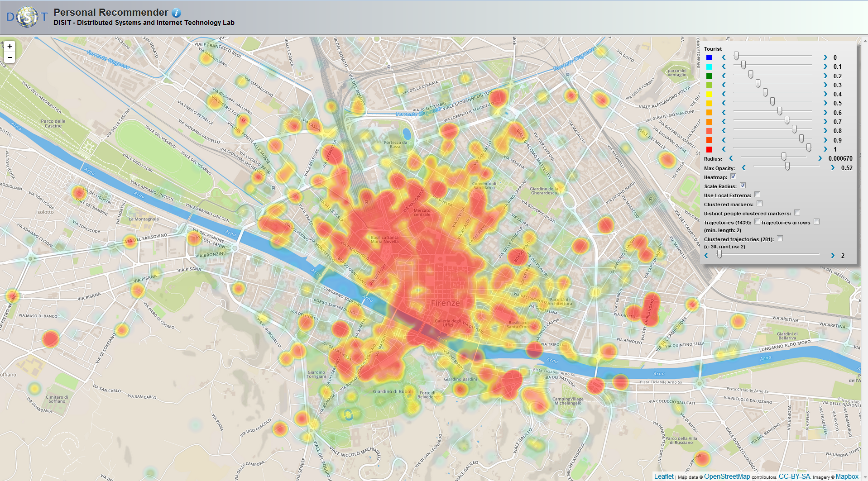Image resolution: width=868 pixels, height=481 pixels.
Task: Decrease clustered trajectories value with left arrow
Action: [706, 255]
